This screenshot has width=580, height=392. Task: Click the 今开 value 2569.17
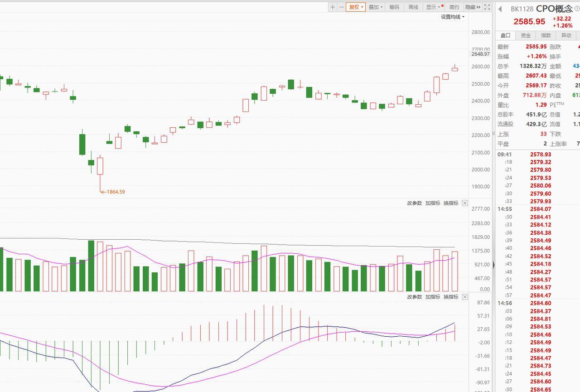(536, 86)
